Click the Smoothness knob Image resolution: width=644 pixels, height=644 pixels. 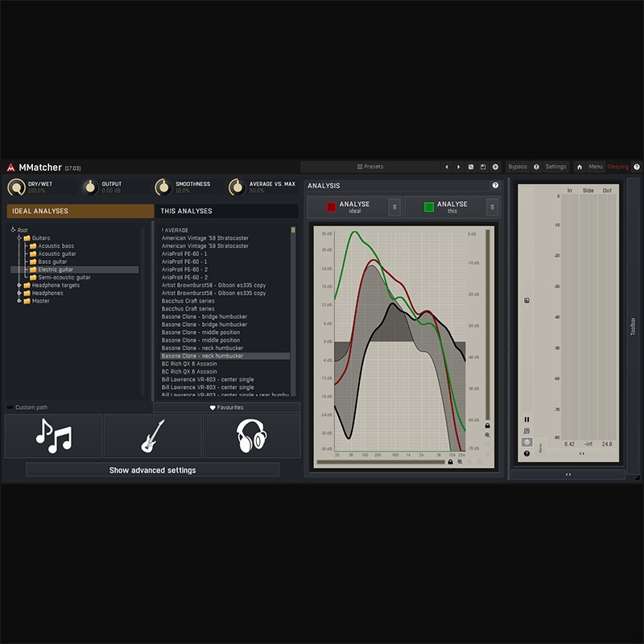tap(163, 188)
